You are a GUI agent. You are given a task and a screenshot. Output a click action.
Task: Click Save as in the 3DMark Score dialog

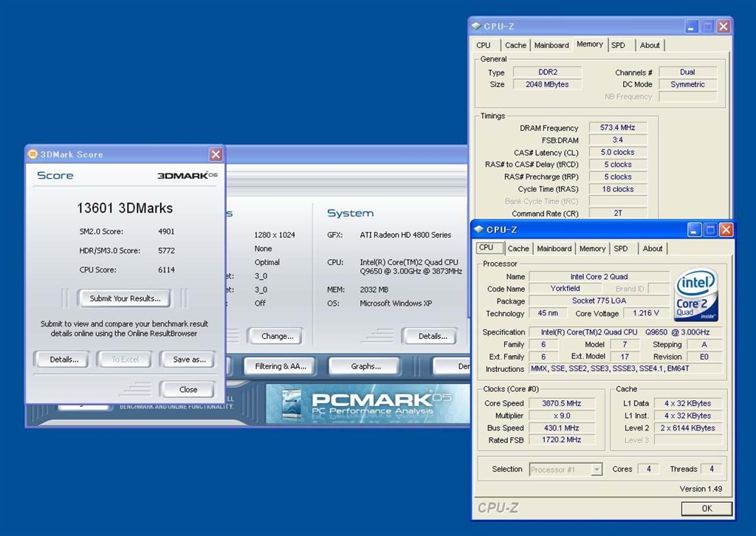tap(189, 360)
